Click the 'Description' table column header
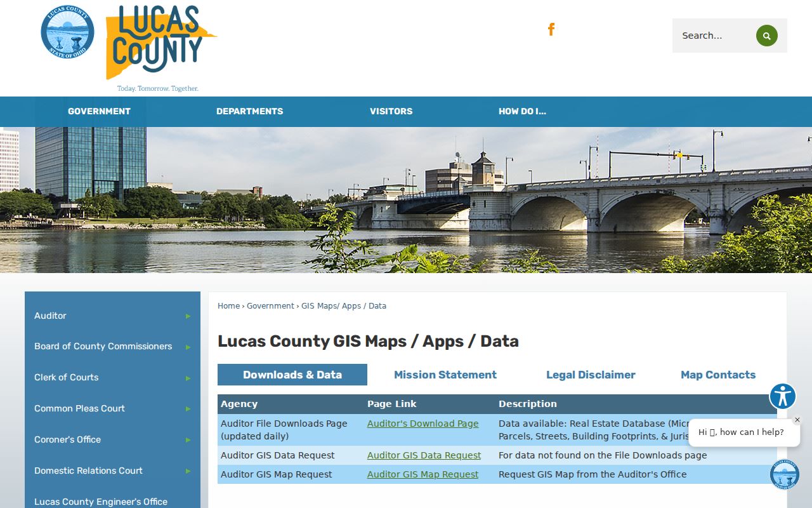This screenshot has height=508, width=812. (528, 404)
